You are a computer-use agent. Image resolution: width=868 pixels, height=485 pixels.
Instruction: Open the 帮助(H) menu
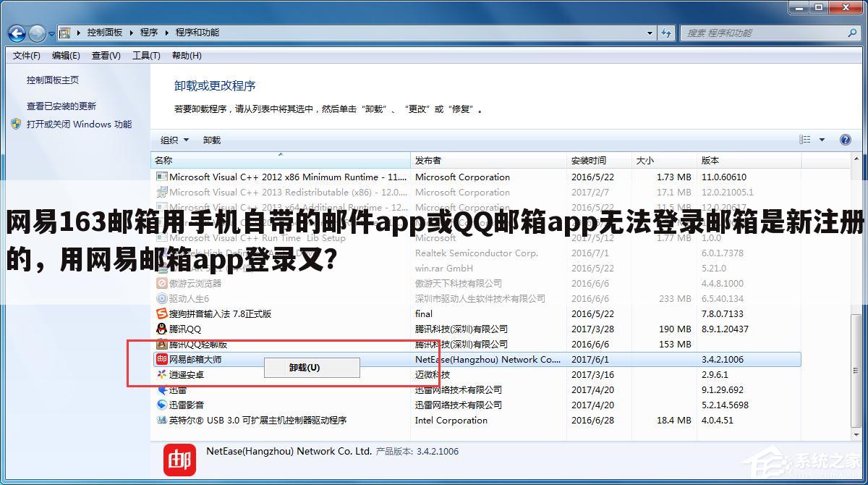pyautogui.click(x=187, y=56)
